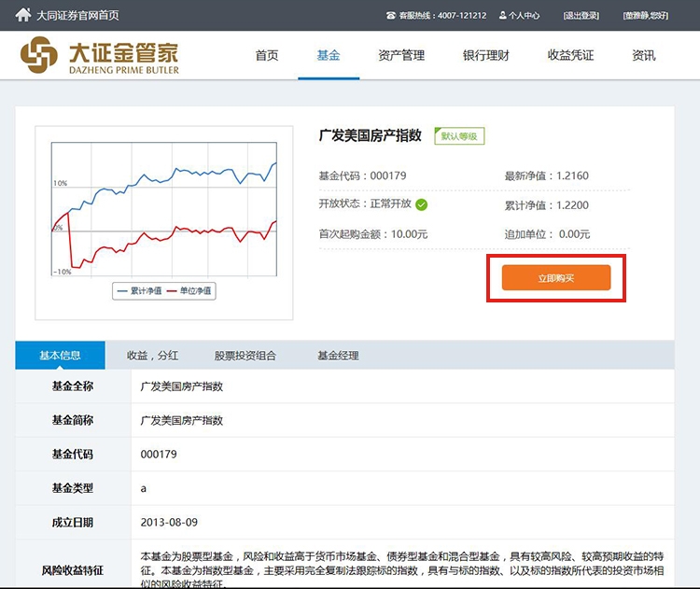Click the green open-status check icon
The height and width of the screenshot is (589, 700).
click(422, 204)
